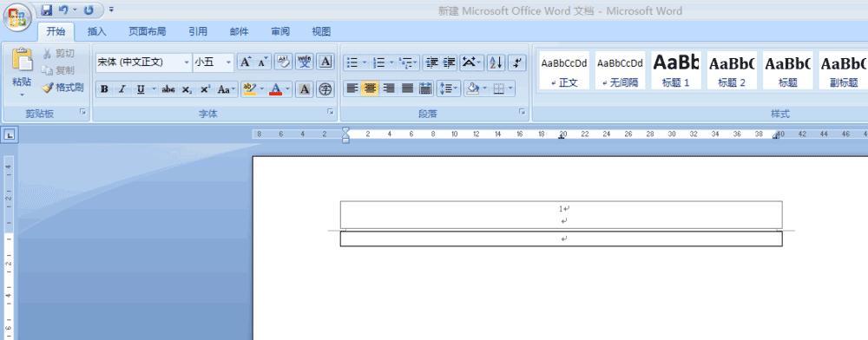
Task: Toggle Italic formatting
Action: point(122,89)
